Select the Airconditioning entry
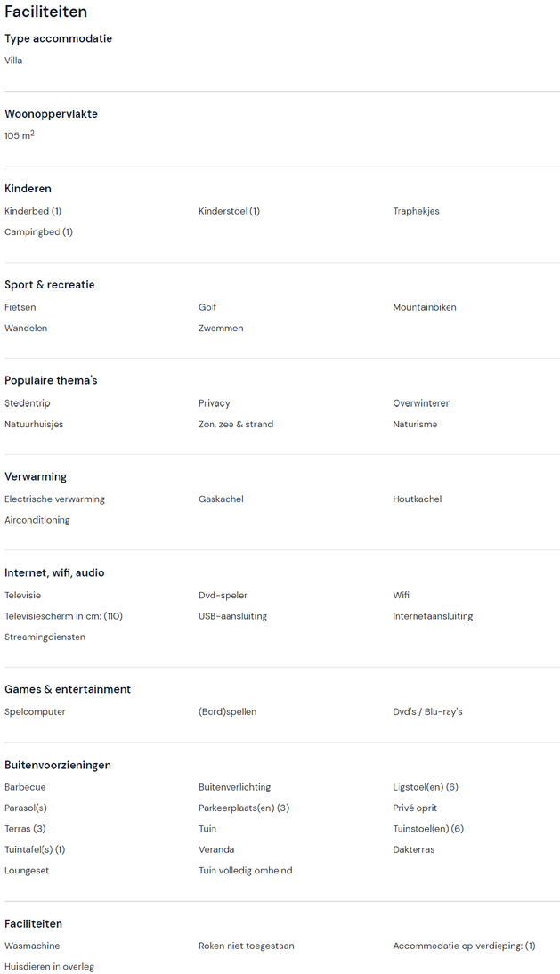Screen dimensions: 560x974 pos(37,520)
